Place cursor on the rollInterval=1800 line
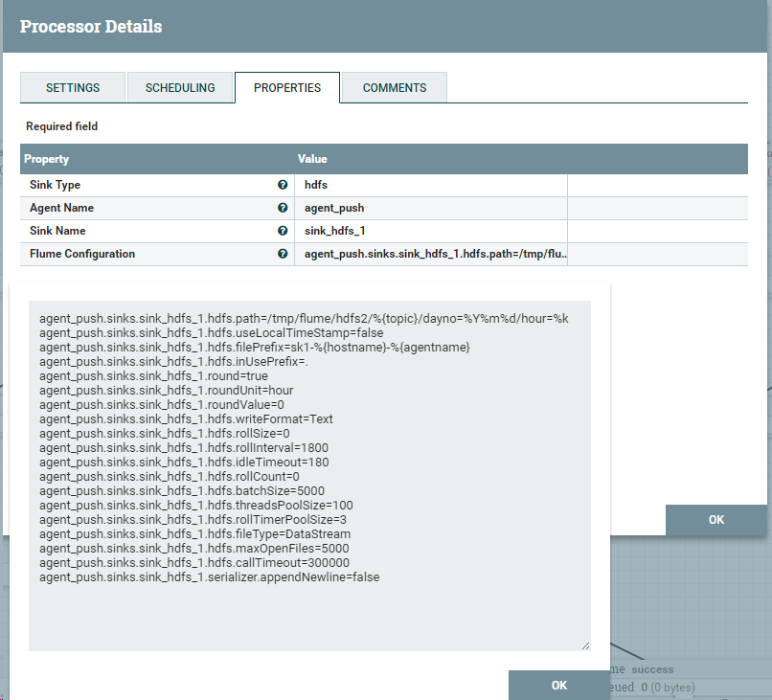This screenshot has height=700, width=772. pyautogui.click(x=184, y=448)
